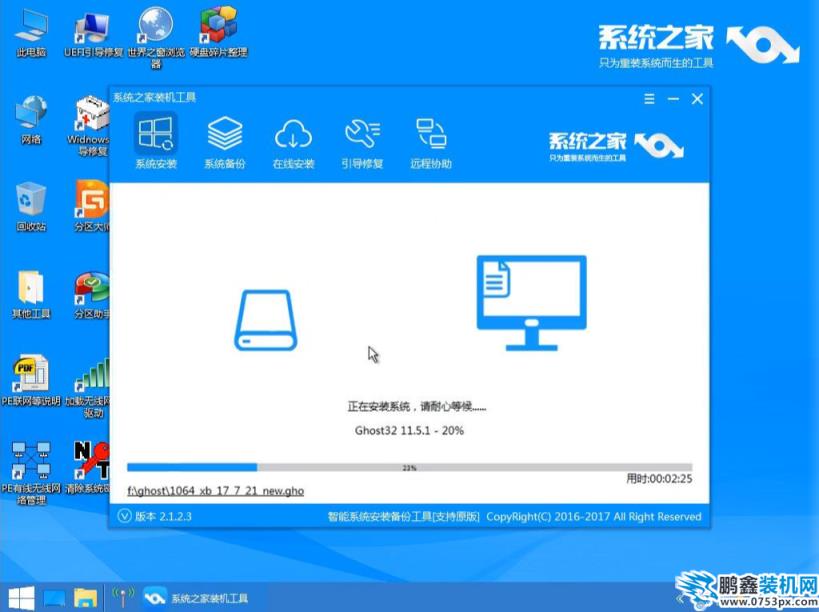Click the installation progress bar
819x612 pixels.
pyautogui.click(x=410, y=467)
